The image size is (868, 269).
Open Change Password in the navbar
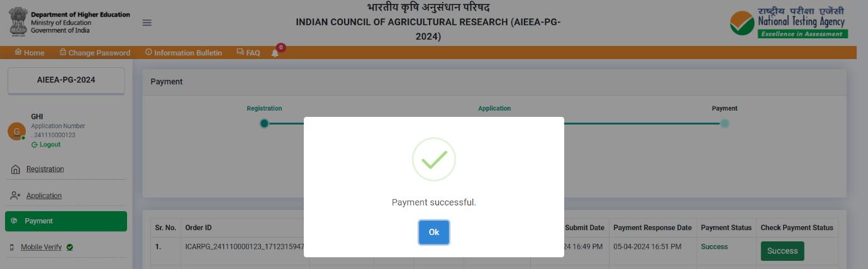(x=95, y=53)
